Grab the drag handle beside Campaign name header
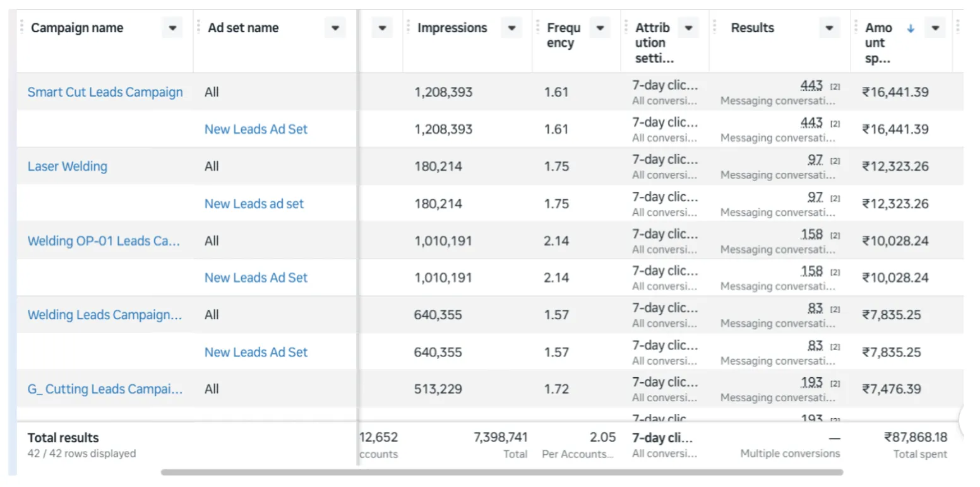Screen dimensions: 980x487 22,28
